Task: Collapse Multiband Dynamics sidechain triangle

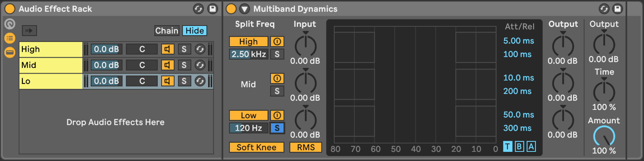Action: pyautogui.click(x=244, y=9)
